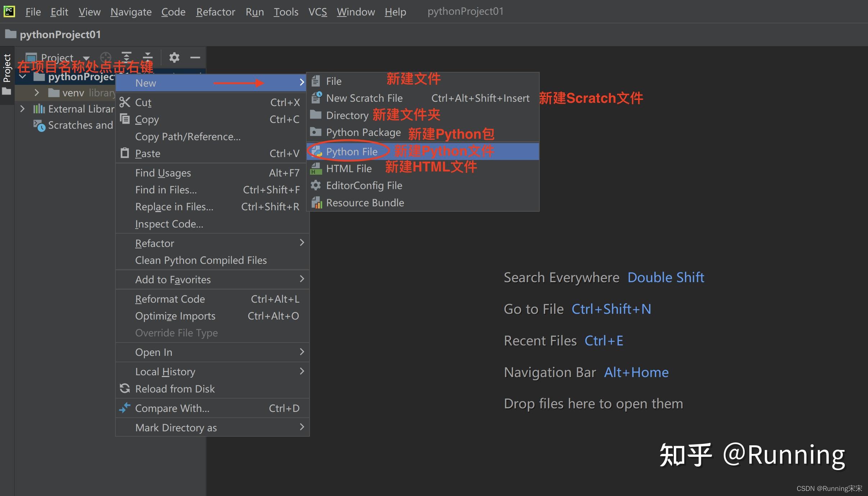Click the HTML File icon in New submenu
Viewport: 868px width, 496px height.
(316, 168)
